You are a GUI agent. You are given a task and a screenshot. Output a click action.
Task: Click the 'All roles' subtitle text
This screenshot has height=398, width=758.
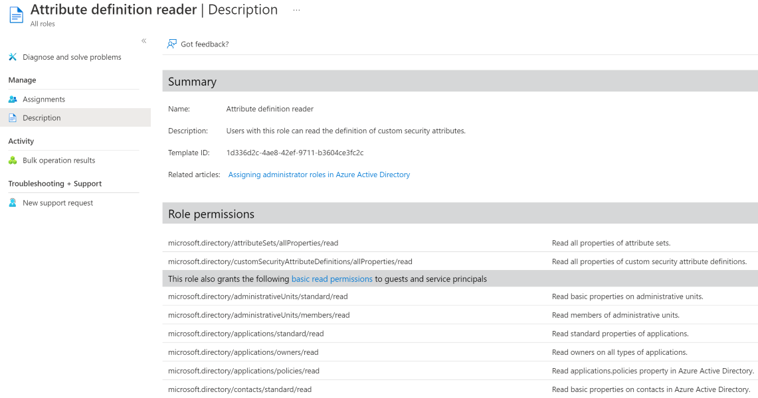coord(43,24)
